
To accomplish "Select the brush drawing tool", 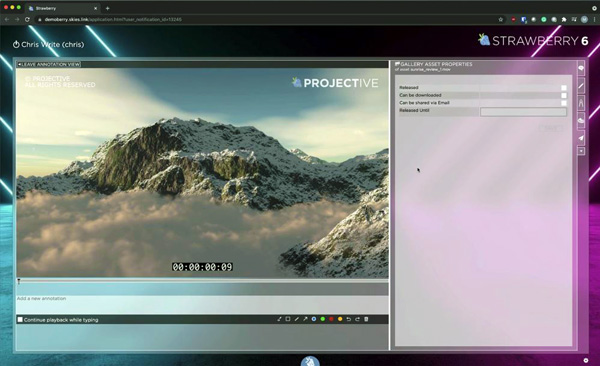I will [x=279, y=319].
